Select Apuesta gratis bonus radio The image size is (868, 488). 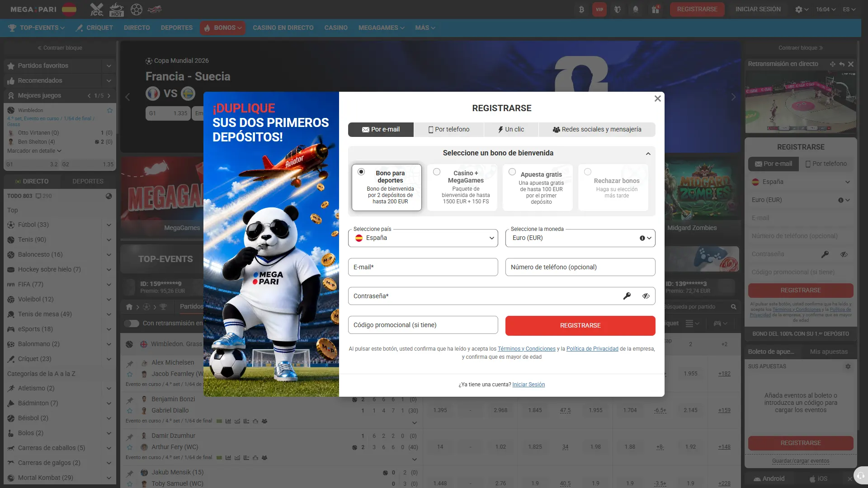tap(512, 172)
